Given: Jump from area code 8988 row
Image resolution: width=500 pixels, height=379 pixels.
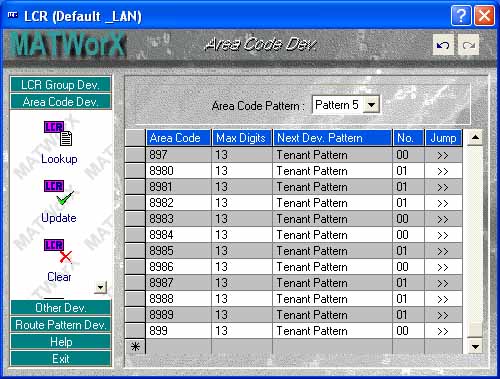Looking at the screenshot, I should (x=443, y=299).
